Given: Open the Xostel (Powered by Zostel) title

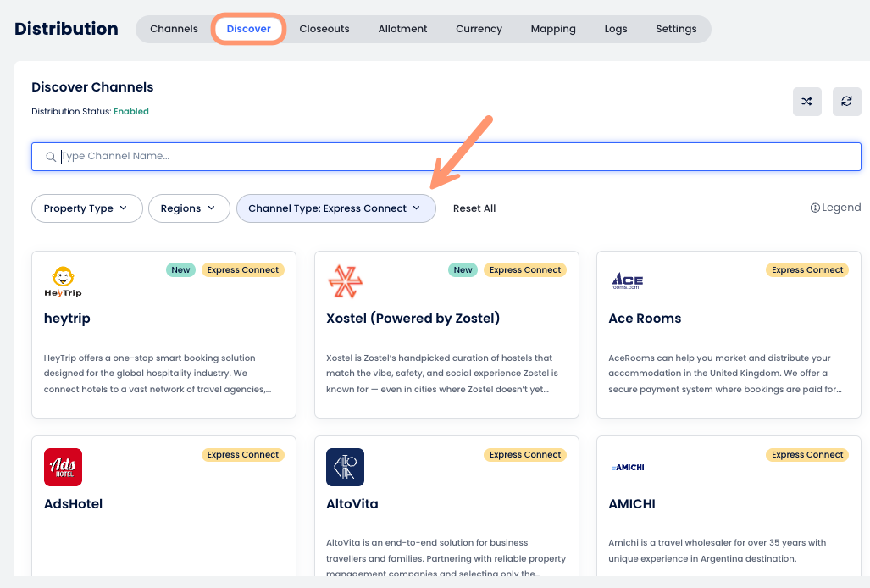Looking at the screenshot, I should (413, 319).
